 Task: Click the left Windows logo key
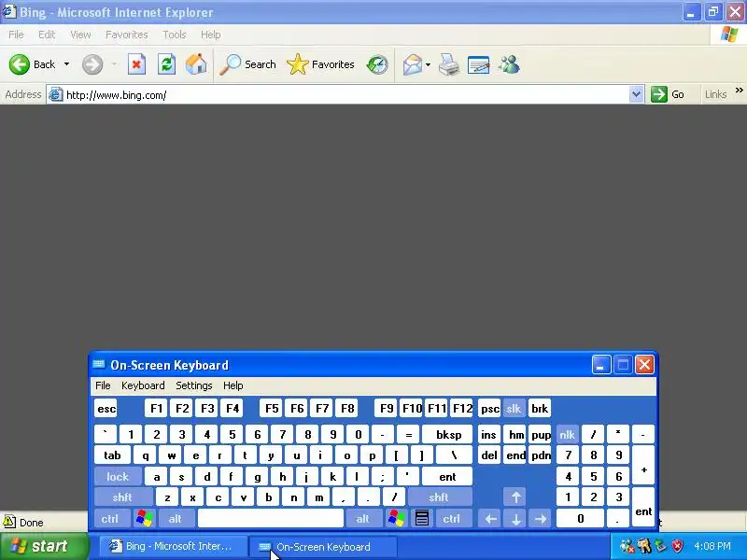[x=145, y=518]
